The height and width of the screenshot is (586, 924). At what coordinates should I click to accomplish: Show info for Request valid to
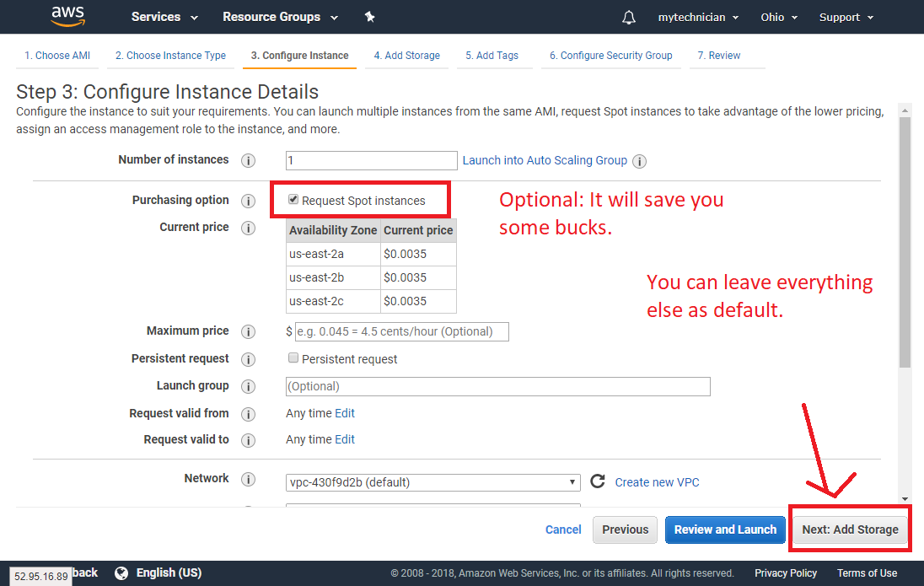[x=248, y=440]
